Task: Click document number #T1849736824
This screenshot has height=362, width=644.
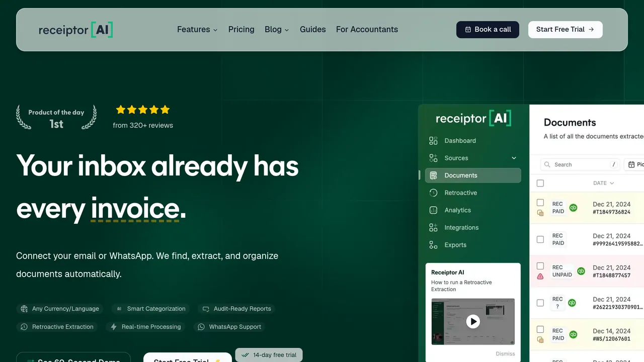Action: tap(611, 212)
